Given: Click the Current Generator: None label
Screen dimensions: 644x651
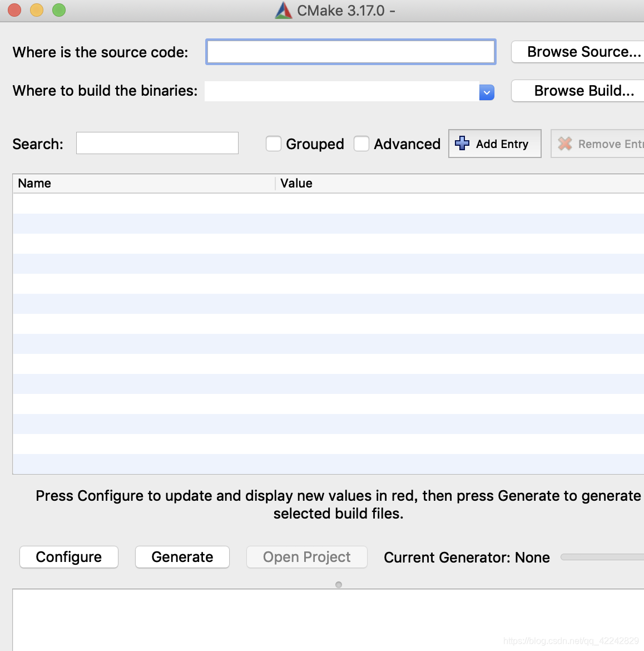Looking at the screenshot, I should click(467, 557).
